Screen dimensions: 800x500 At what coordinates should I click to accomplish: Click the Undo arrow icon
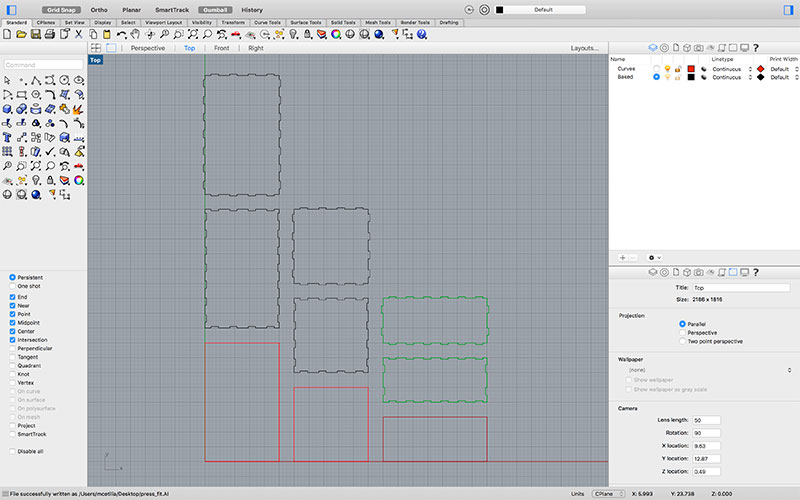coord(121,34)
